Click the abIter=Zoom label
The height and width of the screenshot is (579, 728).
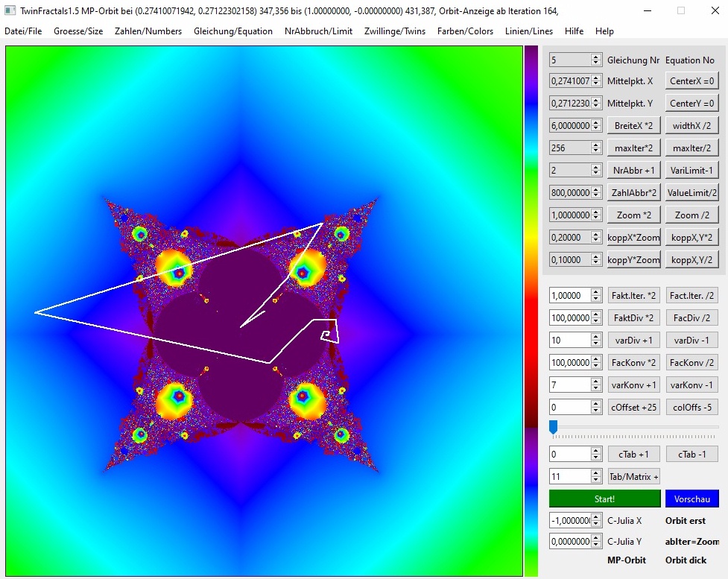pyautogui.click(x=691, y=542)
